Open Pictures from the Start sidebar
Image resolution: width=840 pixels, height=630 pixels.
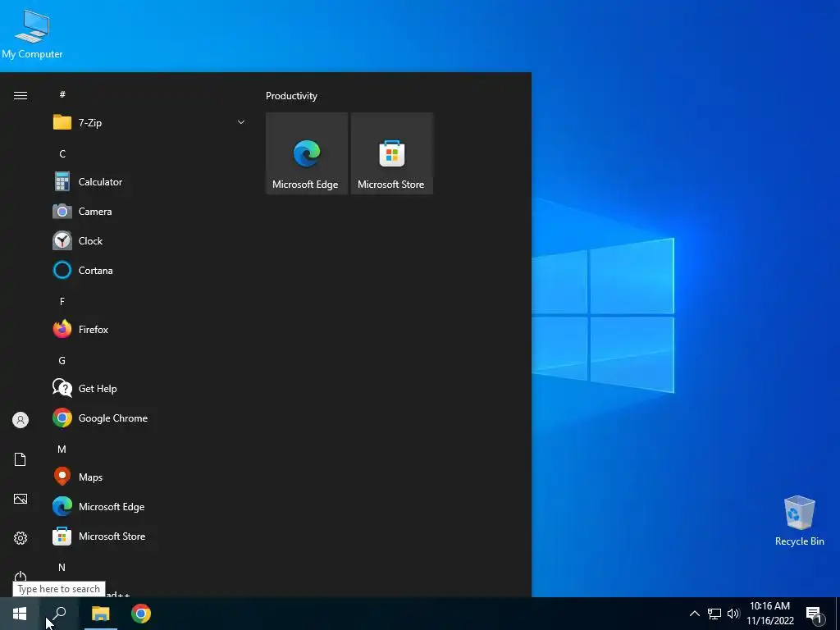coord(21,499)
